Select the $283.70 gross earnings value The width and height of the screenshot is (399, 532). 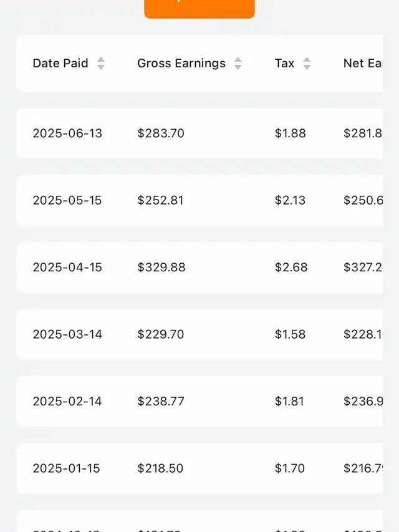pos(161,133)
